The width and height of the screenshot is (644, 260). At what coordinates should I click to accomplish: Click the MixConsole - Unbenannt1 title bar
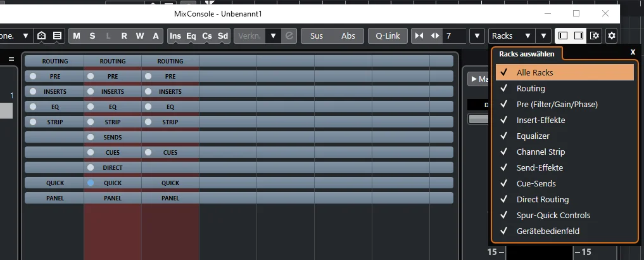(x=218, y=14)
